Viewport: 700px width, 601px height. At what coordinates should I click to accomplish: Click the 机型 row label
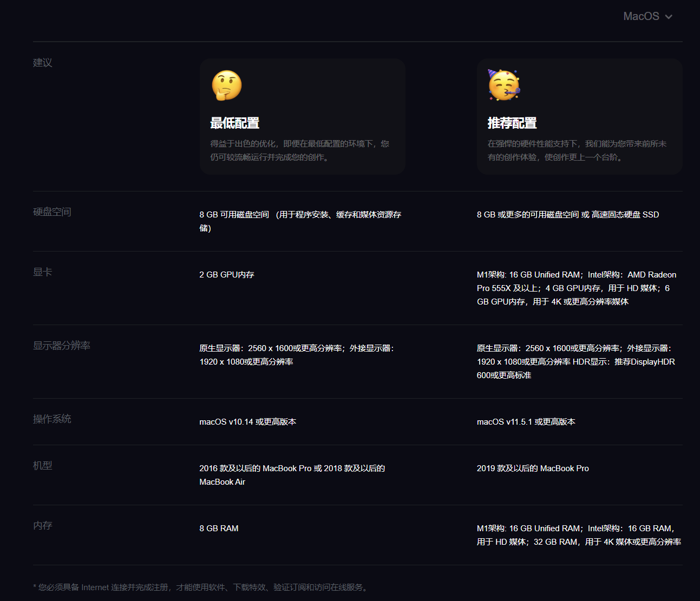click(43, 466)
